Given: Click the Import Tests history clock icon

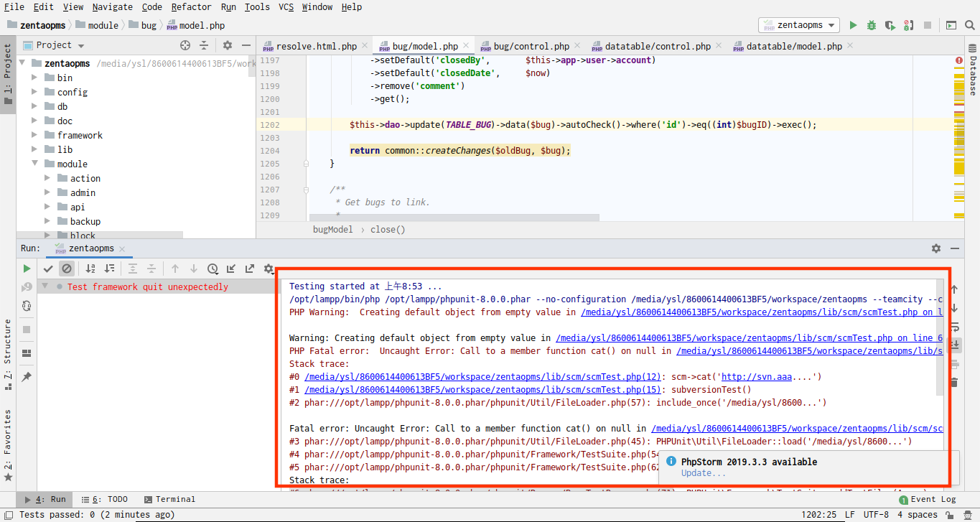Looking at the screenshot, I should click(x=213, y=269).
